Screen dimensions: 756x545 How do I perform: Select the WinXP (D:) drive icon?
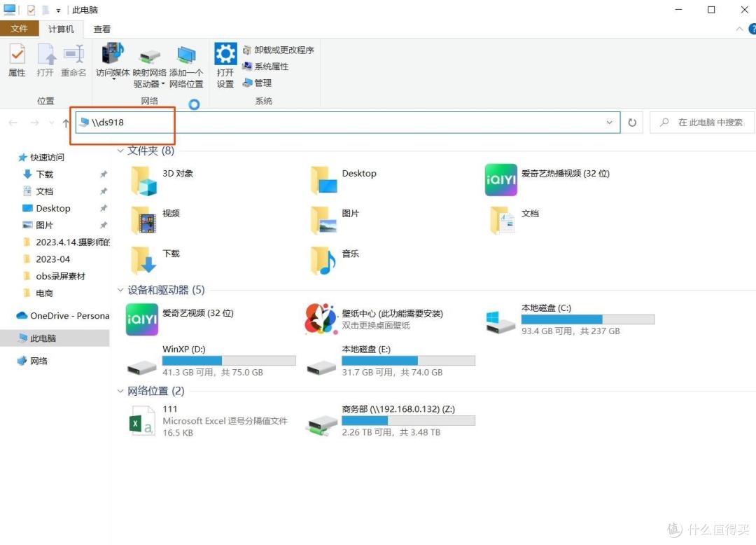(141, 367)
